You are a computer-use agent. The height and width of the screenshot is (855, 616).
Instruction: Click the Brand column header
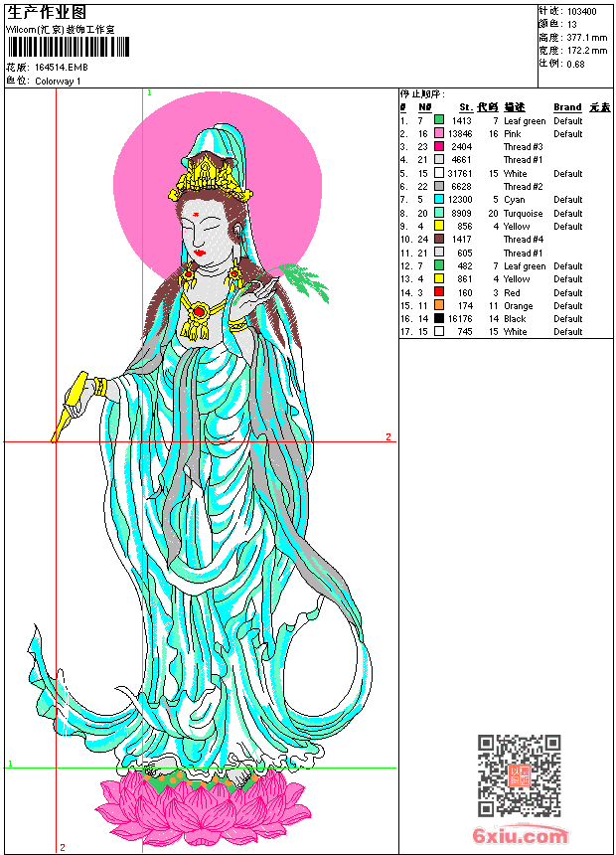(567, 107)
